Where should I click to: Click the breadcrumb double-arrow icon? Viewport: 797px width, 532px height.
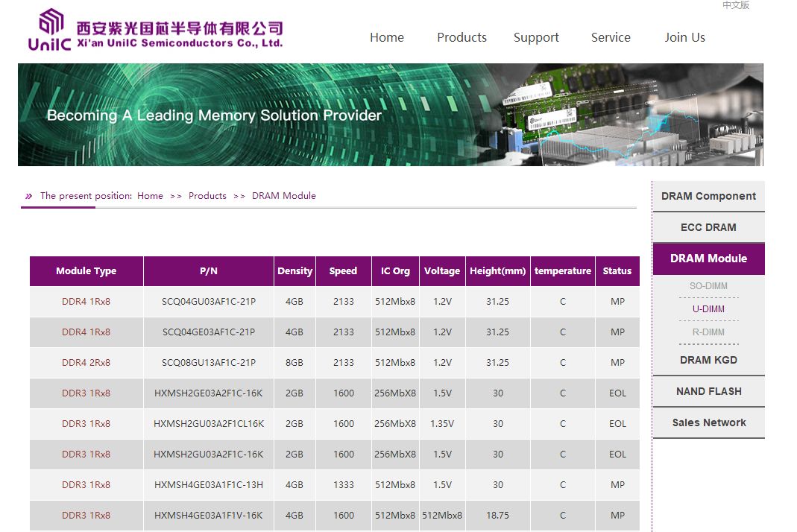(28, 196)
